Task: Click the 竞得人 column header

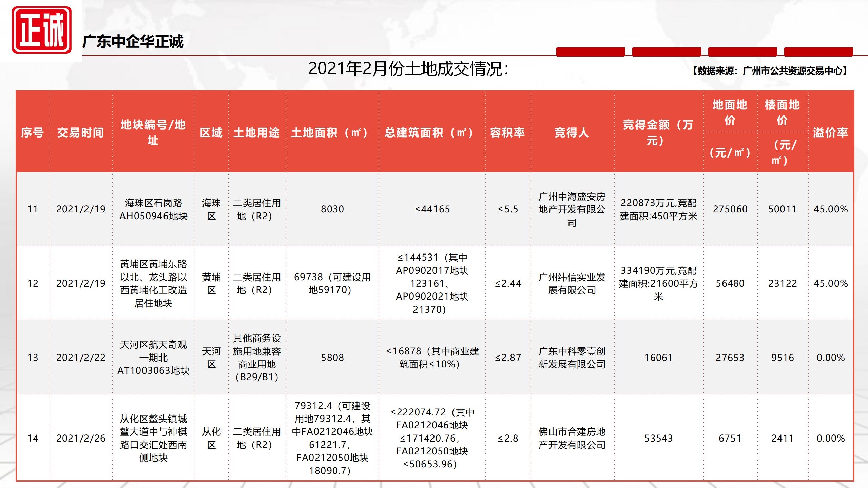Action: pyautogui.click(x=572, y=133)
